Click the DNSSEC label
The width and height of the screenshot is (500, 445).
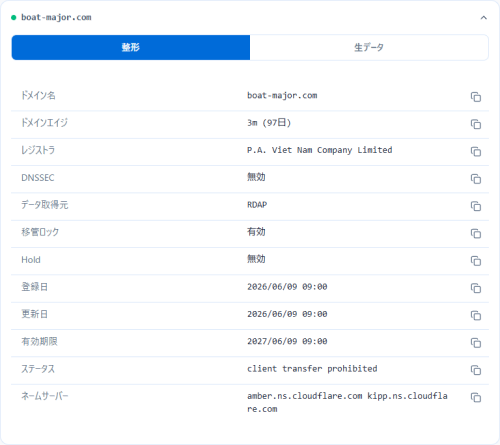tap(38, 178)
